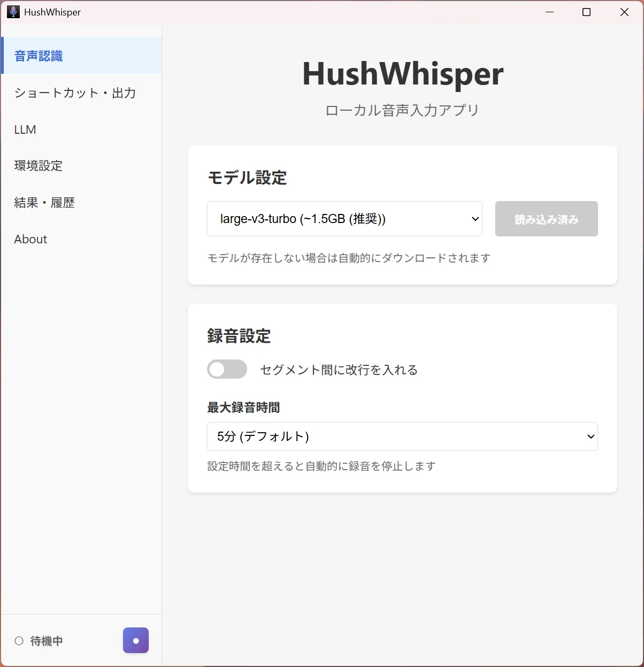Go to the LLM settings tab
This screenshot has width=644, height=667.
click(x=25, y=129)
